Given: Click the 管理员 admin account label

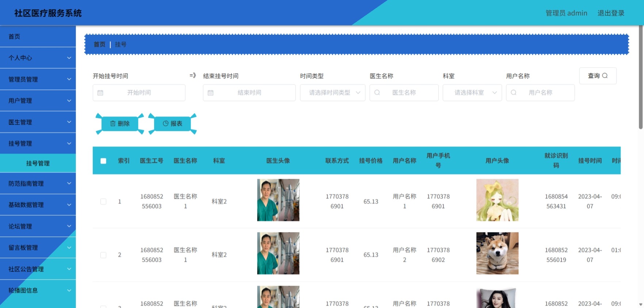Looking at the screenshot, I should [x=566, y=13].
